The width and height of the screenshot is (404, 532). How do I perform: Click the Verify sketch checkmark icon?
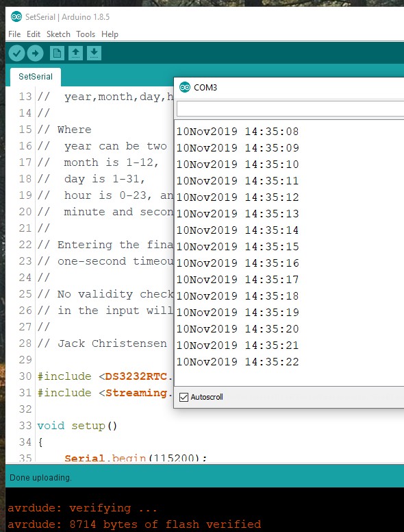click(16, 53)
